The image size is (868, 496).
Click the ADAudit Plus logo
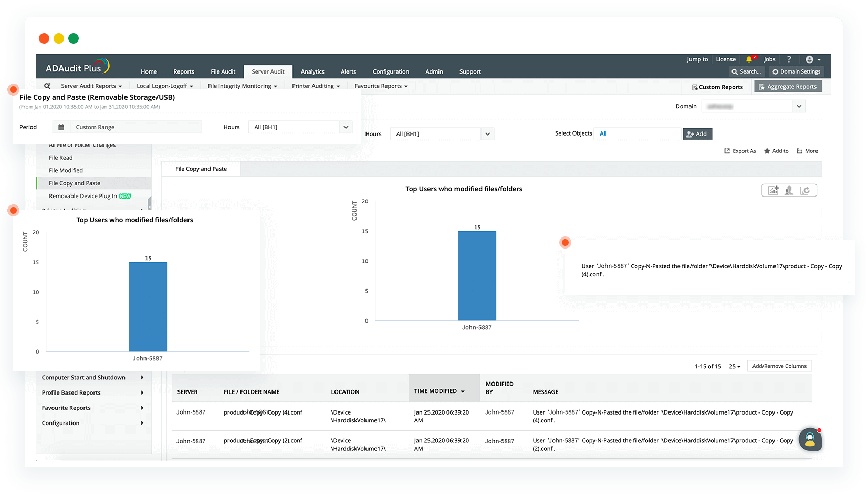tap(78, 66)
